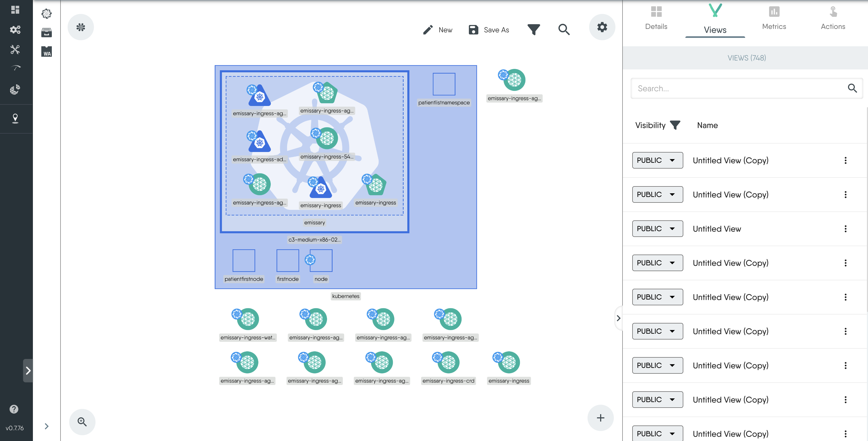This screenshot has width=868, height=441.
Task: Switch to the Details tab
Action: click(x=656, y=18)
